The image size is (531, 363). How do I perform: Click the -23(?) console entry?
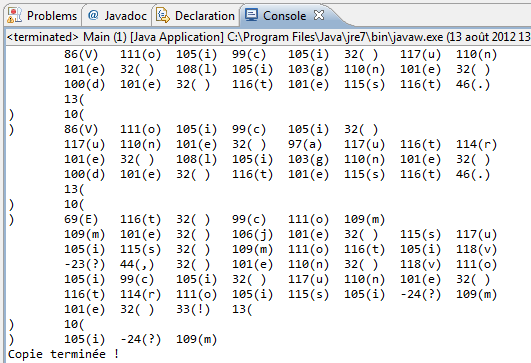pos(84,264)
